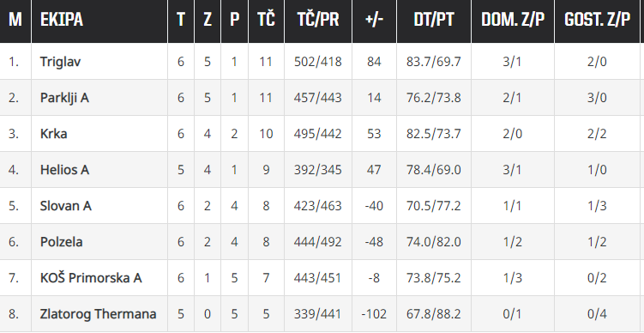Screen dimensions: 644x333
Task: Open Helios A team link
Action: coord(64,170)
